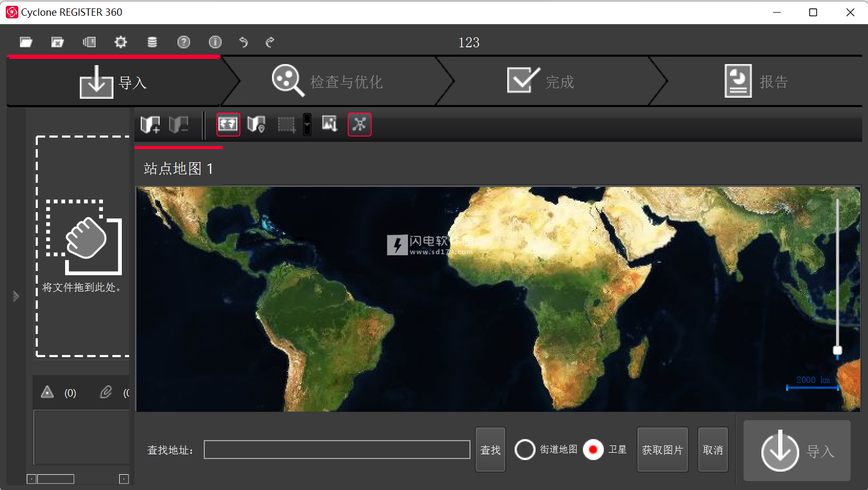Click the database icon in top toolbar
868x490 pixels.
pos(152,42)
